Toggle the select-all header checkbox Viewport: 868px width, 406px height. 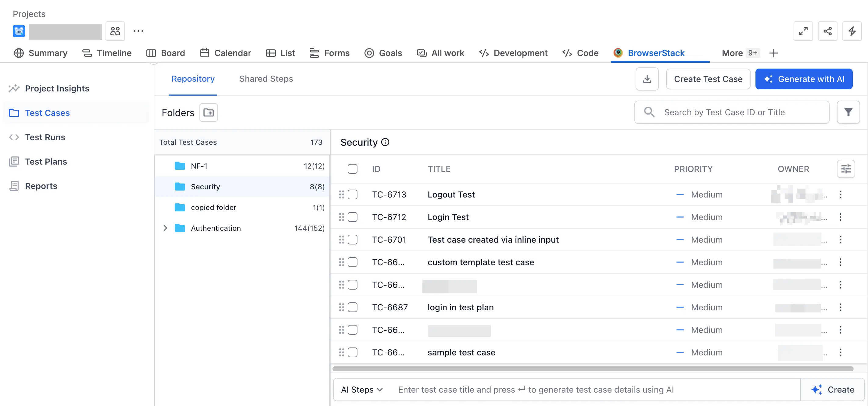[353, 169]
